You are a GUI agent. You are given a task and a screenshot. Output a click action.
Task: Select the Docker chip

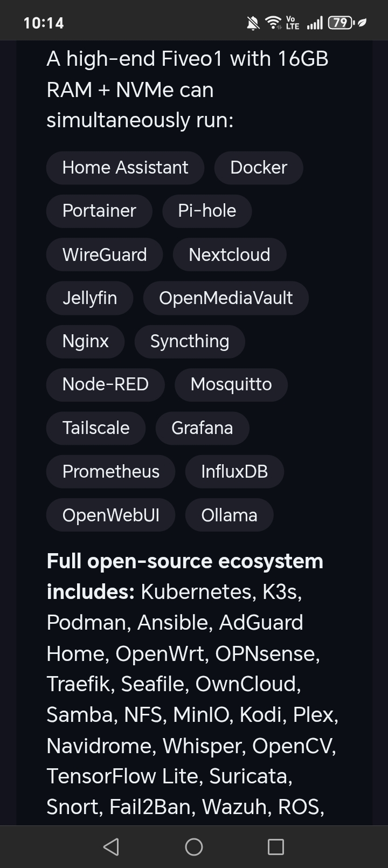pyautogui.click(x=259, y=168)
